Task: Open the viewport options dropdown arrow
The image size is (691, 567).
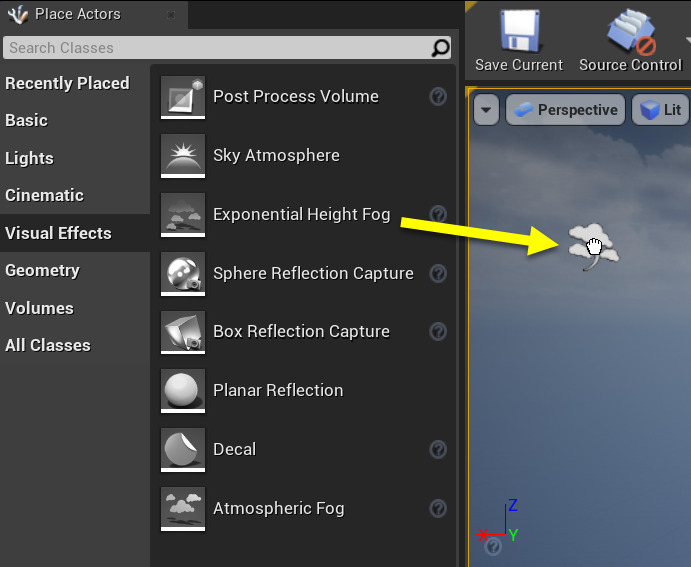Action: [486, 110]
